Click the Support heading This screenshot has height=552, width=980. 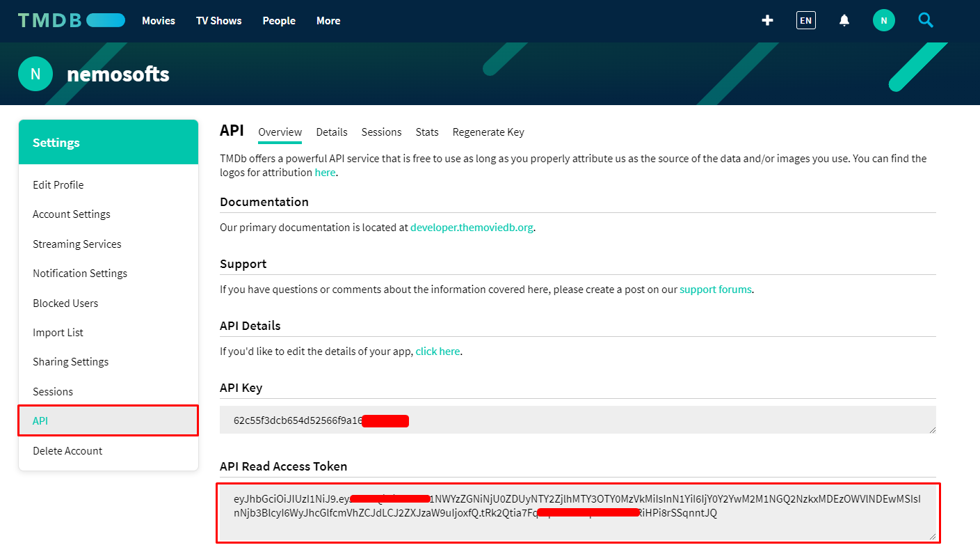[x=243, y=264]
